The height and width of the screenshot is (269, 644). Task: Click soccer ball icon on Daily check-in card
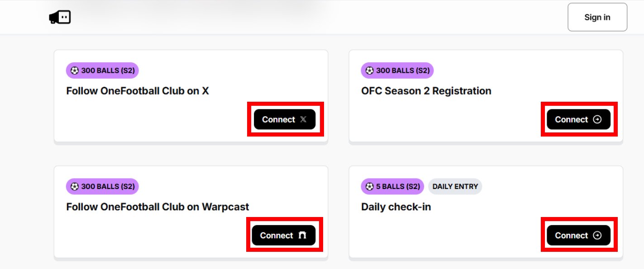pos(370,186)
